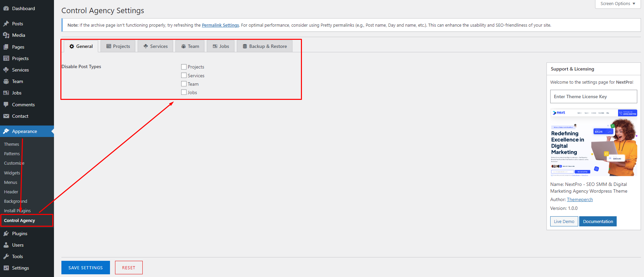The width and height of the screenshot is (644, 277).
Task: Click the database icon on Backup & Restore tab
Action: [245, 46]
